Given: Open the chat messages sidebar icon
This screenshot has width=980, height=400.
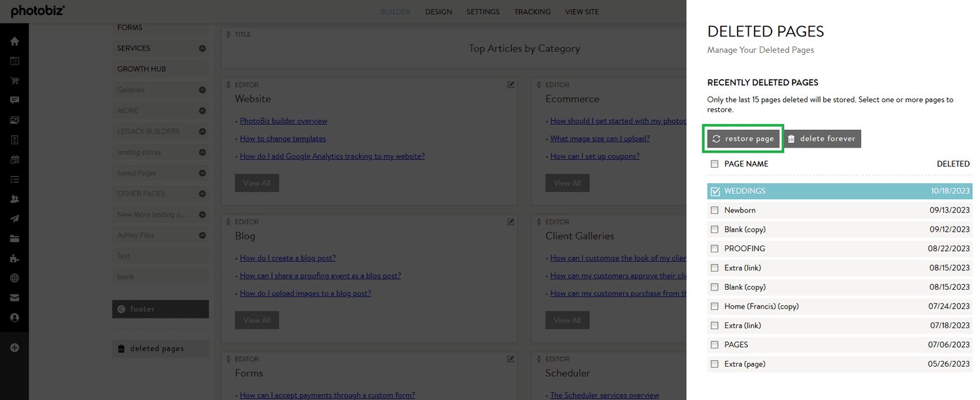Looking at the screenshot, I should (14, 100).
